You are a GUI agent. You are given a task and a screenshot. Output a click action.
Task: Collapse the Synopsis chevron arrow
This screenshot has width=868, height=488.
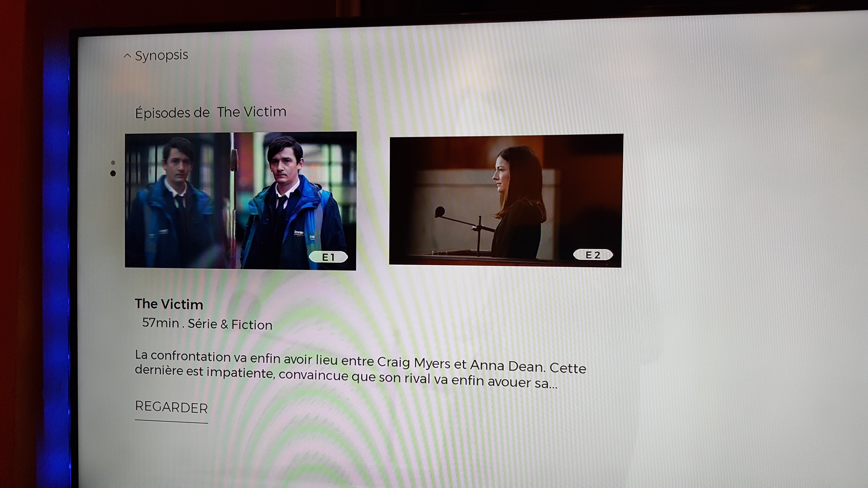tap(127, 56)
